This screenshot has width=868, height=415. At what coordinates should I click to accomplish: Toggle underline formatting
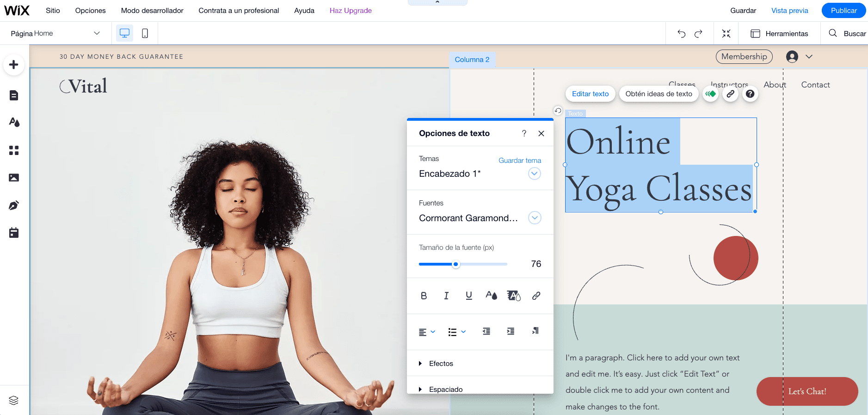click(469, 296)
